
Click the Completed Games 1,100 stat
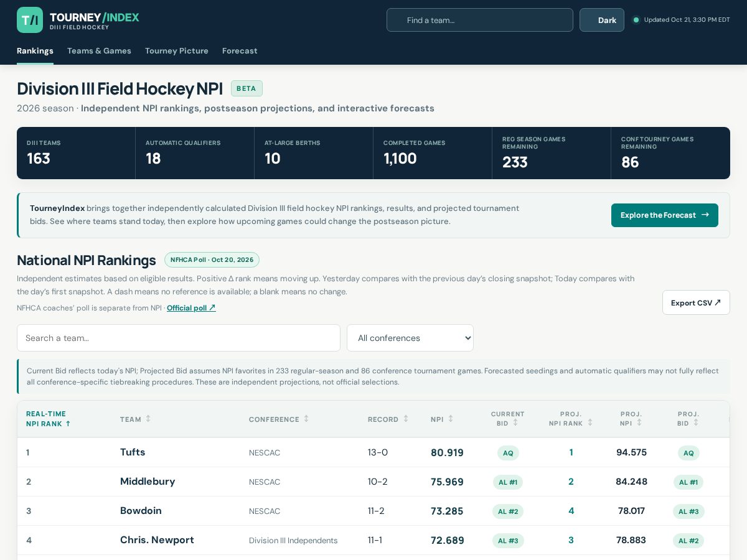(x=433, y=153)
